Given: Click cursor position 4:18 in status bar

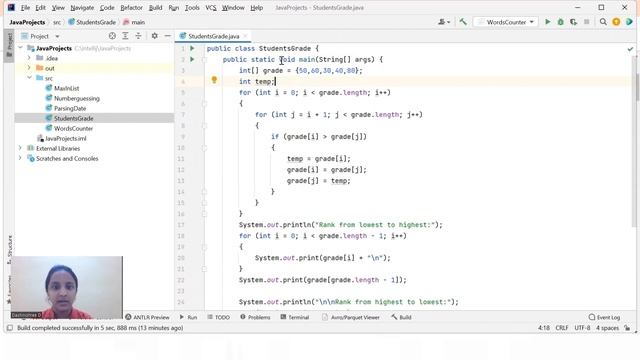Looking at the screenshot, I should pyautogui.click(x=544, y=328).
